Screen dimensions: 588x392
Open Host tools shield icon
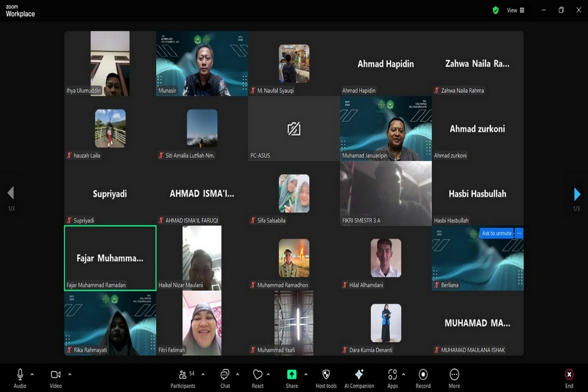point(326,374)
